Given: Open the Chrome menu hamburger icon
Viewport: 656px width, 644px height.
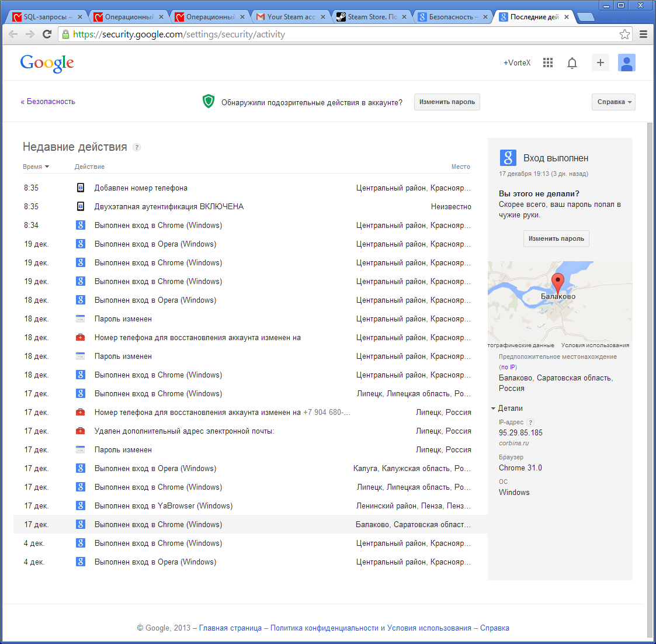Looking at the screenshot, I should [x=644, y=34].
